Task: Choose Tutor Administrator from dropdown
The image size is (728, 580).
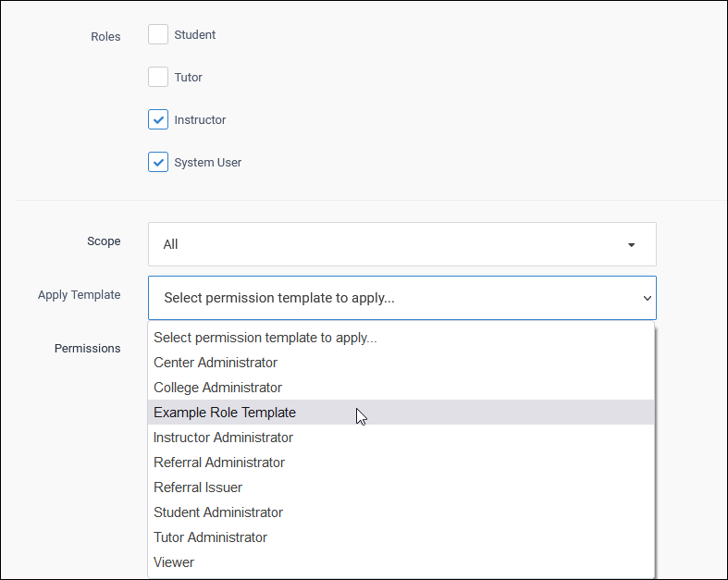Action: (x=210, y=537)
